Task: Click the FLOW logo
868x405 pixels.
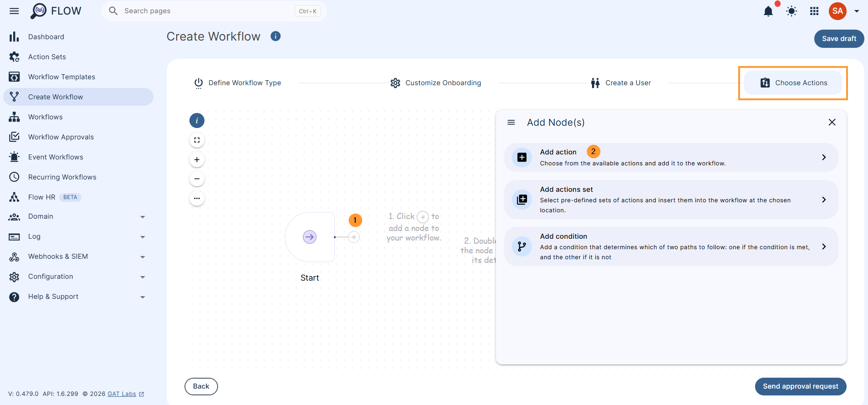Action: tap(56, 11)
